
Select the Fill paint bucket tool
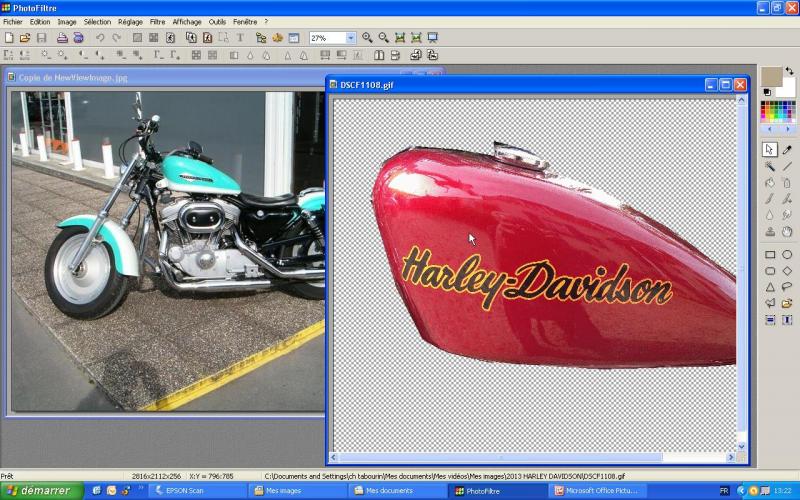pos(770,183)
